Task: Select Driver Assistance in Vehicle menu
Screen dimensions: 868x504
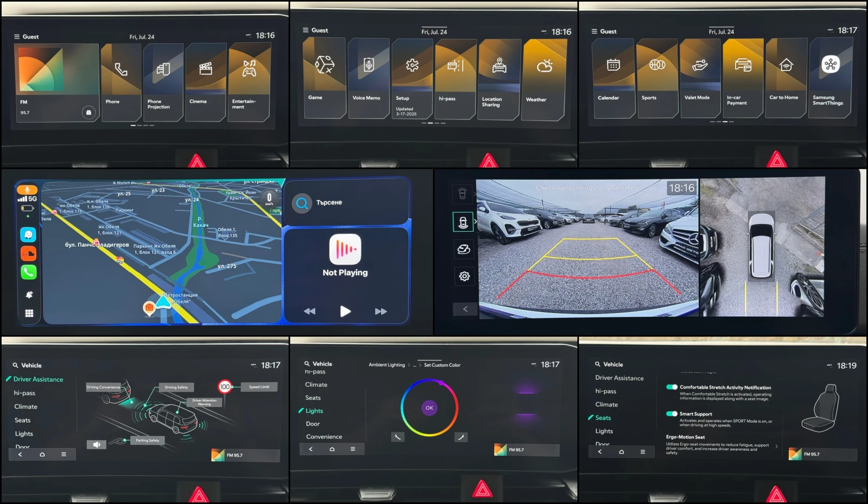Action: tap(38, 379)
